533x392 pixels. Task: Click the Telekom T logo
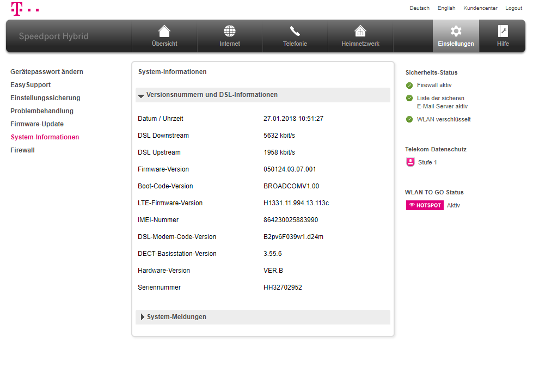[x=25, y=9]
